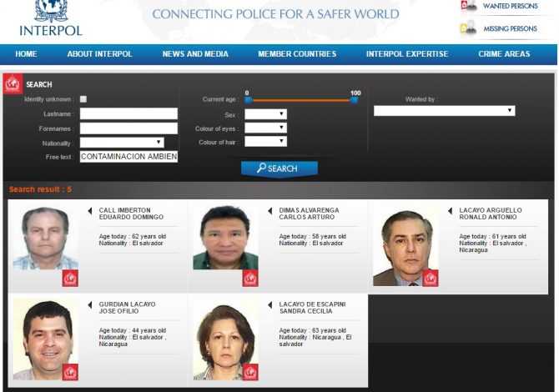Expand the Colour of hair dropdown
The height and width of the screenshot is (392, 559).
coord(265,142)
